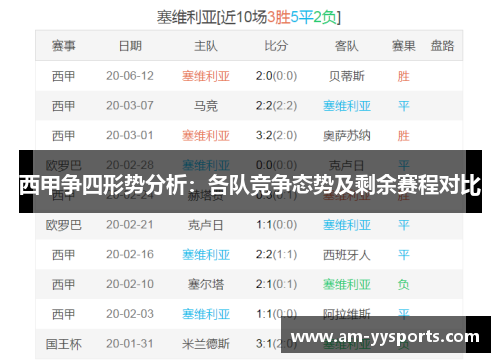Screen dimensions: 500x362
Task: Click result 平 in the 20-03-07 row
Action: point(403,106)
